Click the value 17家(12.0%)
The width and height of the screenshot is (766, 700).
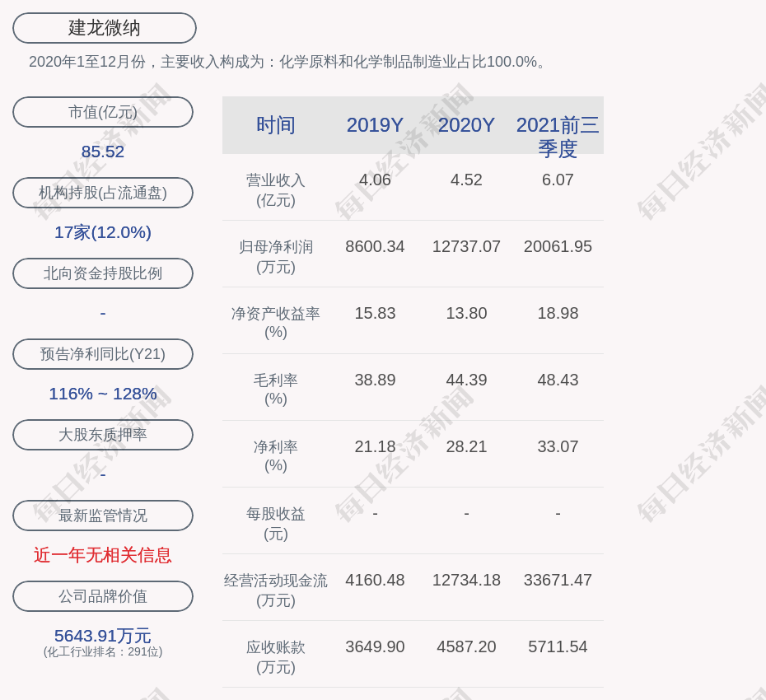pos(103,232)
